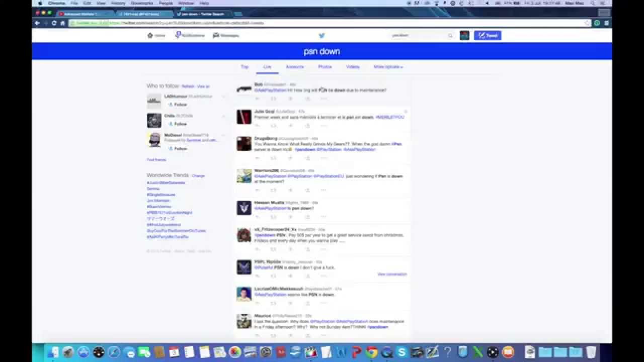Dismiss the LADHumour follow suggestion

point(224,96)
